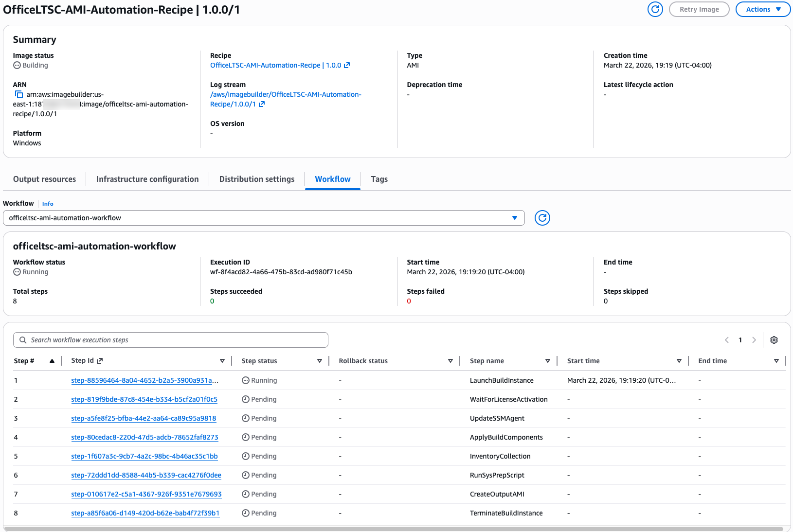Click the Info link beside Workflow
This screenshot has width=793, height=532.
(47, 203)
